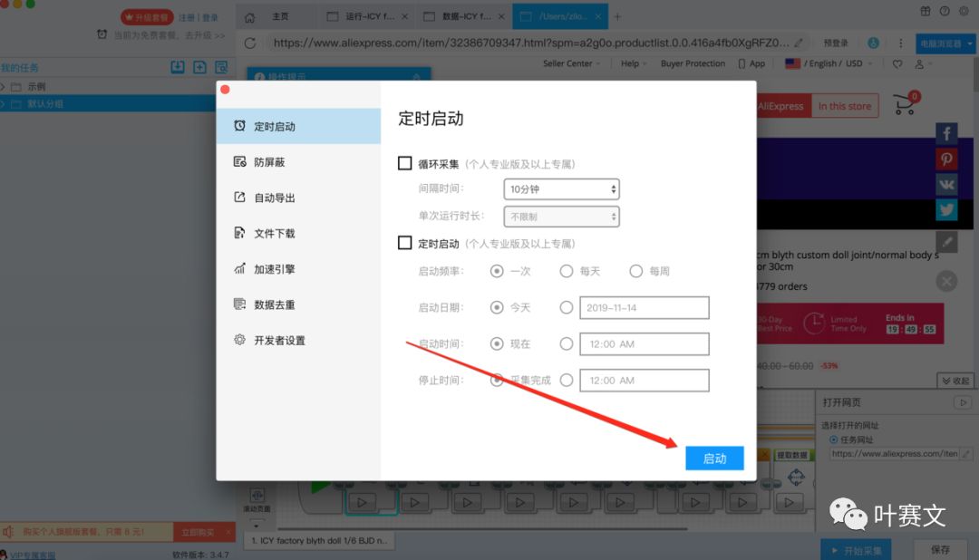Viewport: 979px width, 560px height.
Task: Click the 启动 button
Action: click(x=715, y=459)
